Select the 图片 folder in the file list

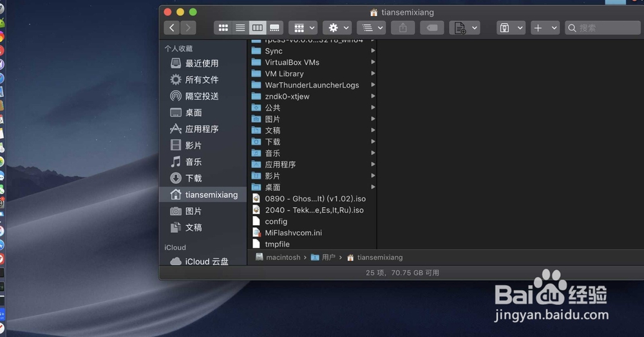pos(312,119)
